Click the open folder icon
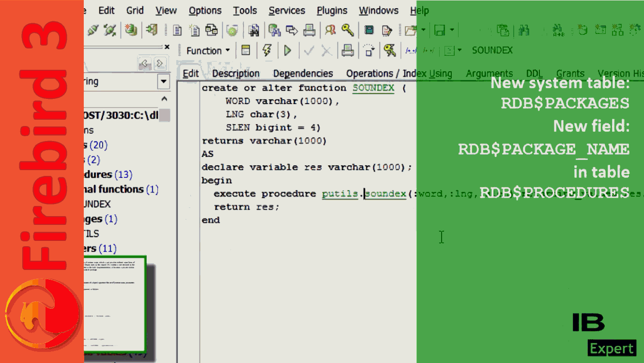 411,30
